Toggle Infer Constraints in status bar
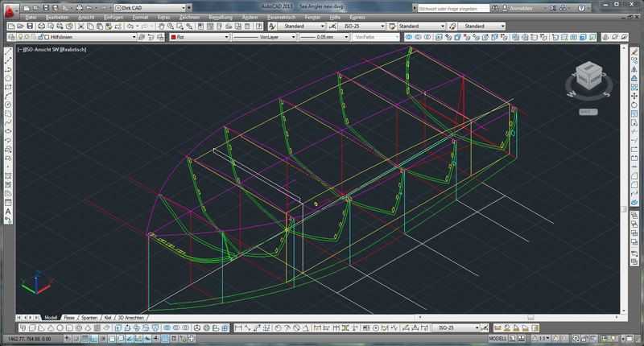Image resolution: width=644 pixels, height=346 pixels. point(68,339)
